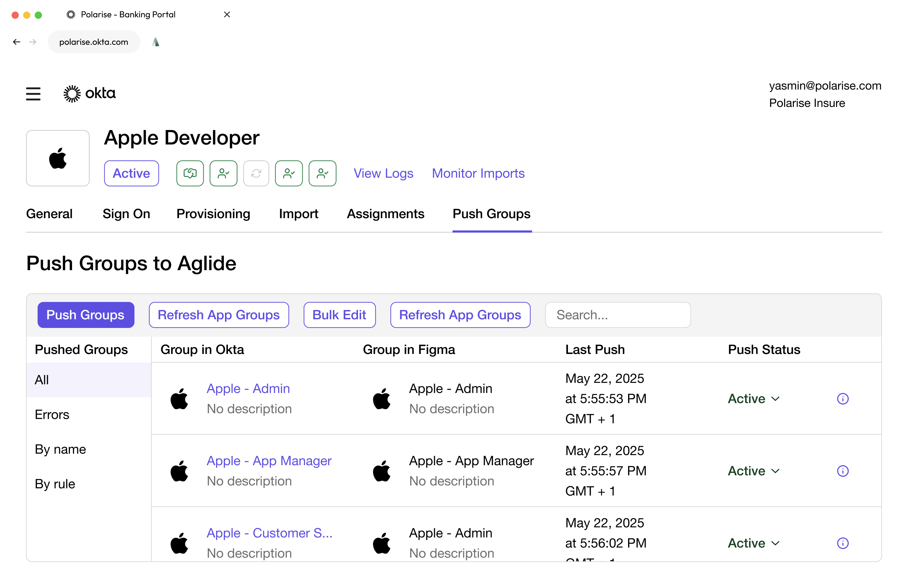Select the By rule filter

89,484
